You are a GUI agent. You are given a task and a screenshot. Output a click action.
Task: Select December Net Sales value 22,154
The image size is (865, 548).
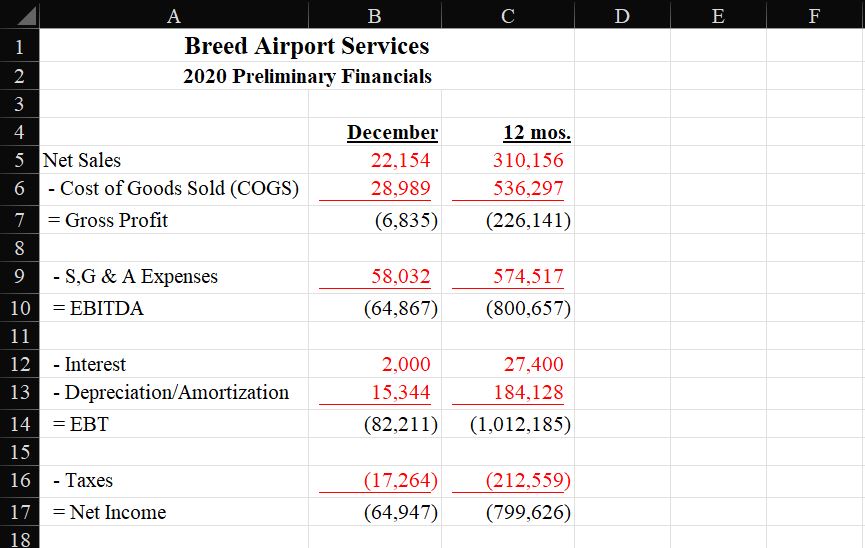(x=400, y=160)
